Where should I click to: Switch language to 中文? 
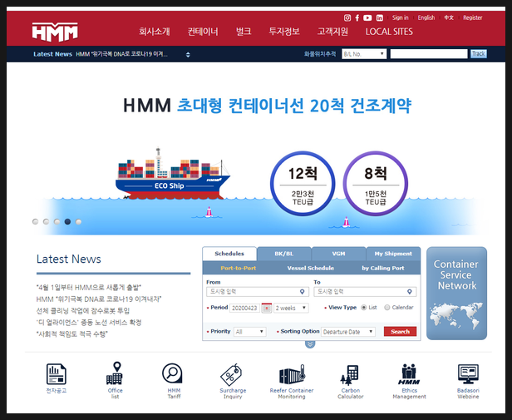[x=449, y=18]
